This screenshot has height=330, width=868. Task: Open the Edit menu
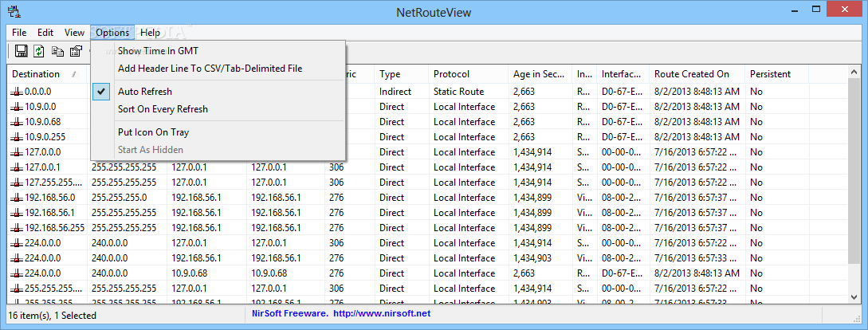coord(45,33)
